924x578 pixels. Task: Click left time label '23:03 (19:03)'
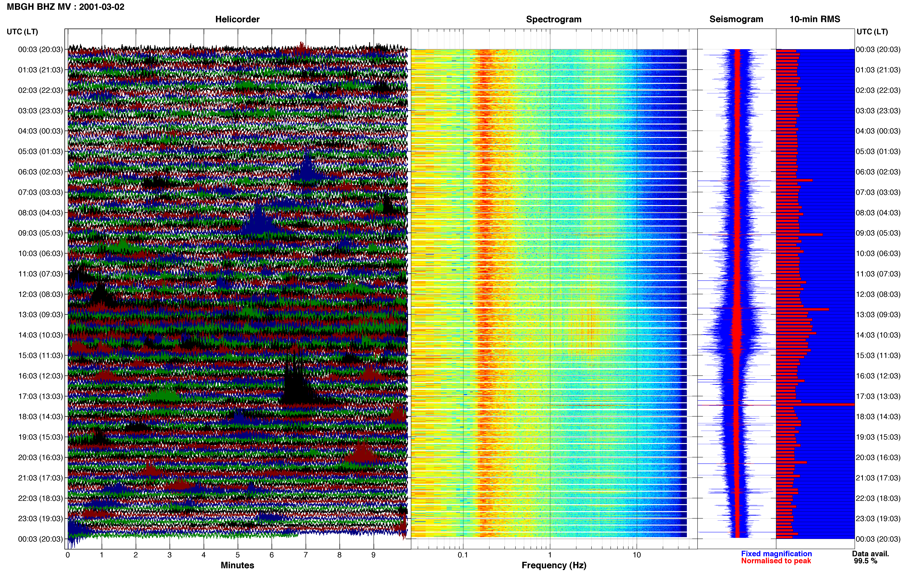[x=40, y=518]
